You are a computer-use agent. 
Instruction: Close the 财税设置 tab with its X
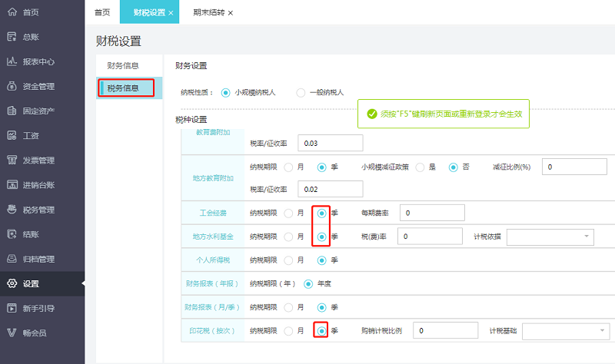click(x=171, y=13)
